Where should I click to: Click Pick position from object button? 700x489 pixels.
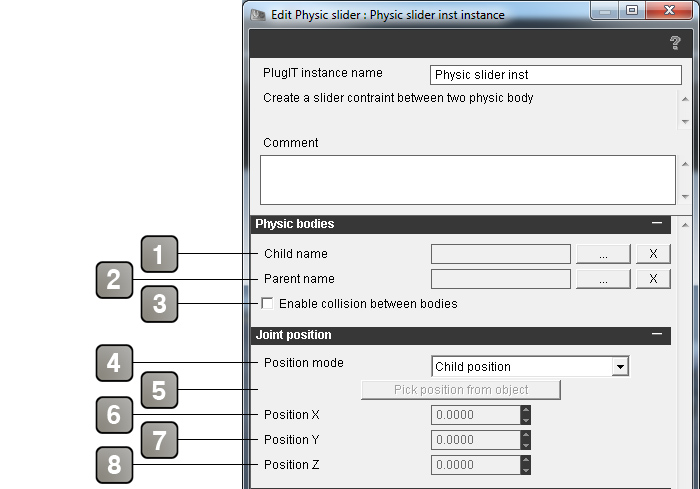tap(461, 390)
